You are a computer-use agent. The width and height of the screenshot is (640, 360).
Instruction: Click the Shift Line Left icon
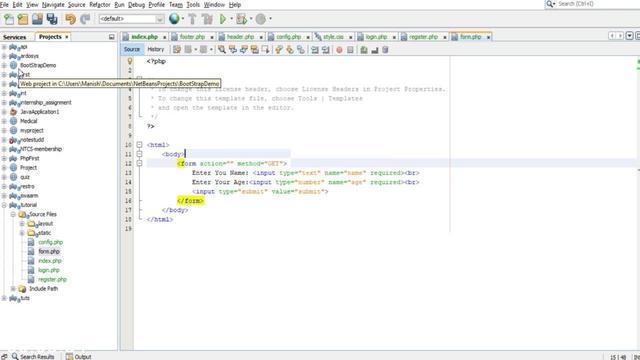tap(315, 50)
